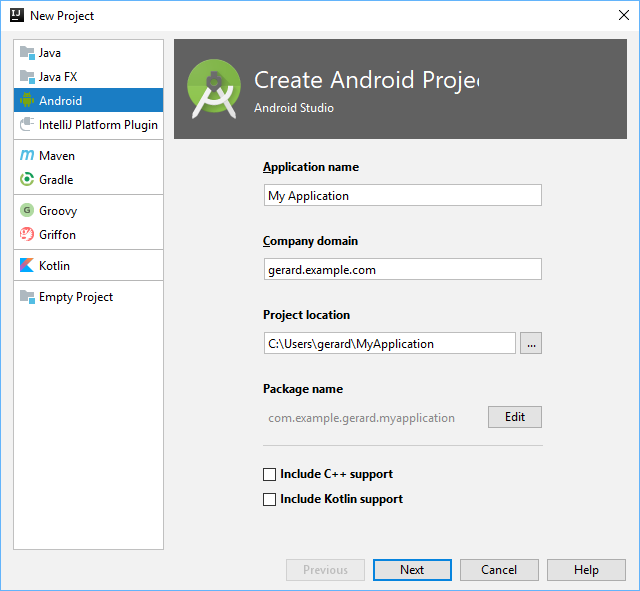Click the Kotlin 'K' icon
640x591 pixels.
click(x=27, y=266)
